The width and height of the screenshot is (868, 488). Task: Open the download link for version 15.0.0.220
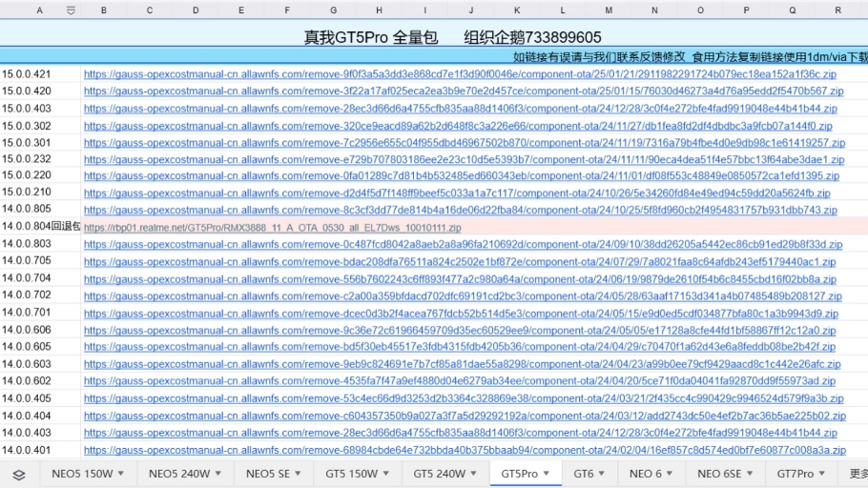point(462,176)
